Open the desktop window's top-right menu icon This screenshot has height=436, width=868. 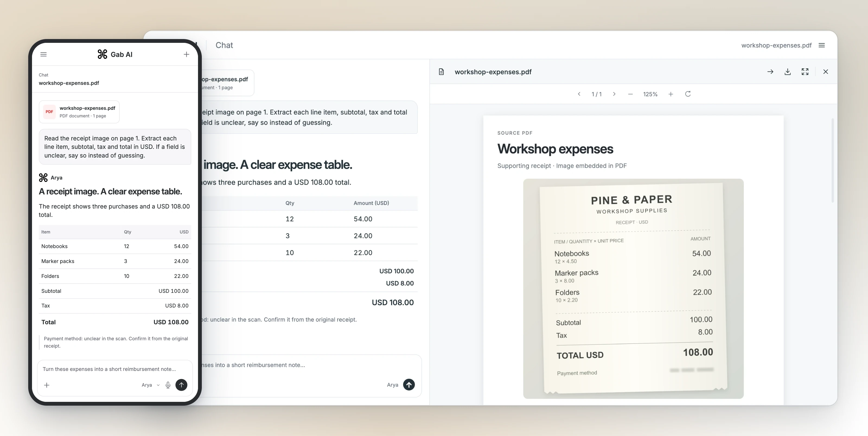[x=822, y=45]
